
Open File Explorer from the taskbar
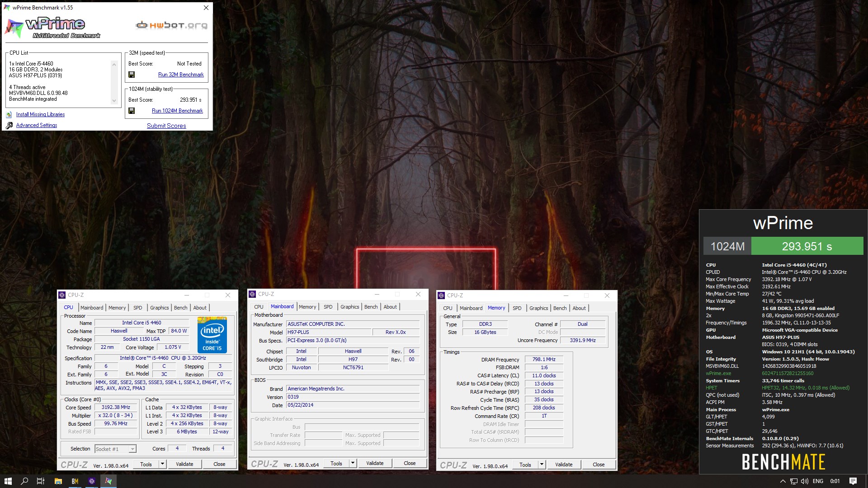click(x=58, y=481)
